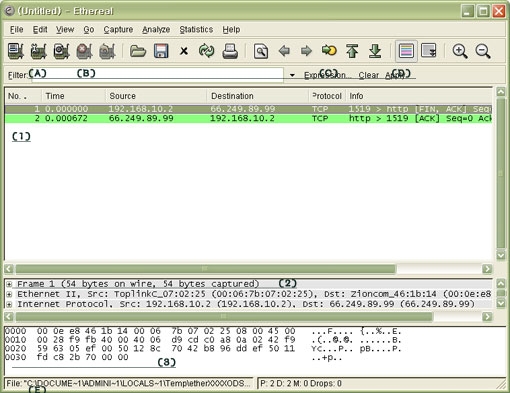Toggle auto scroll in live capture
Screen dimensions: 510x393
[x=429, y=51]
